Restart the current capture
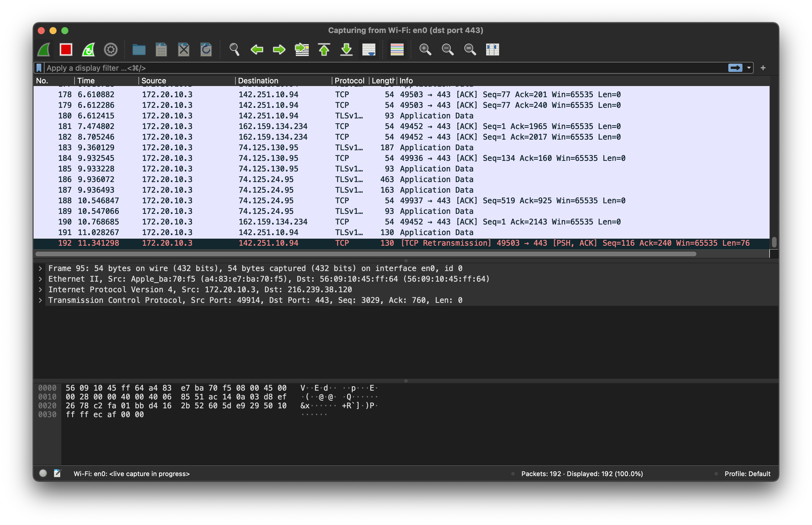This screenshot has width=812, height=525. tap(88, 50)
